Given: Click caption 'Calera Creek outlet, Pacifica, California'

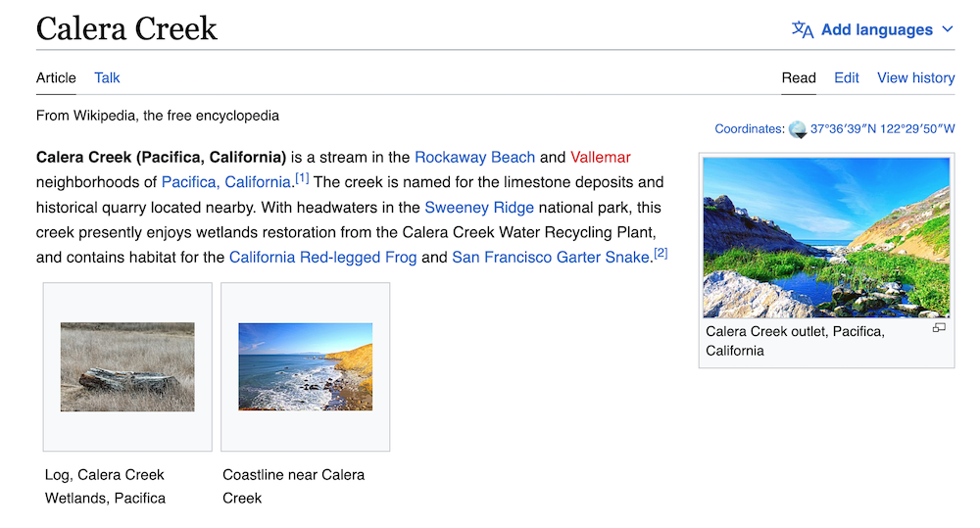Looking at the screenshot, I should point(795,341).
